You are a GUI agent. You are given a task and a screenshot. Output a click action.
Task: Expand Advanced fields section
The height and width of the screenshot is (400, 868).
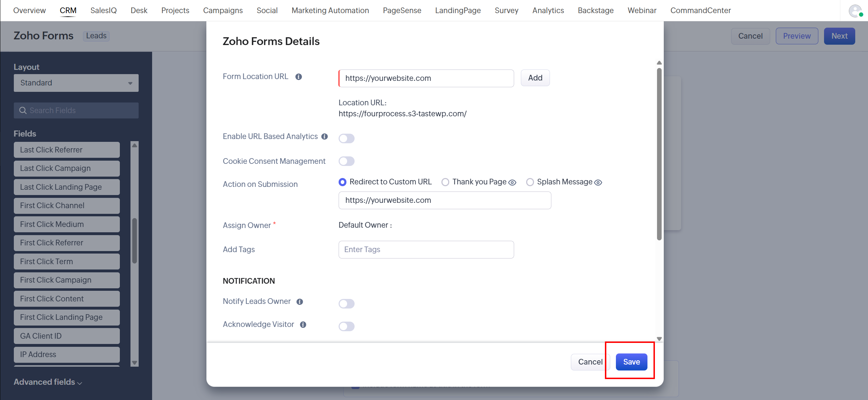[48, 382]
